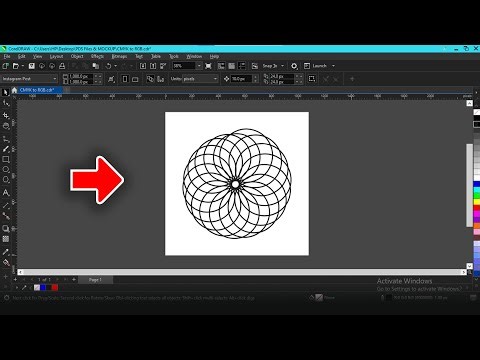
Task: Open the Edit menu
Action: [22, 56]
